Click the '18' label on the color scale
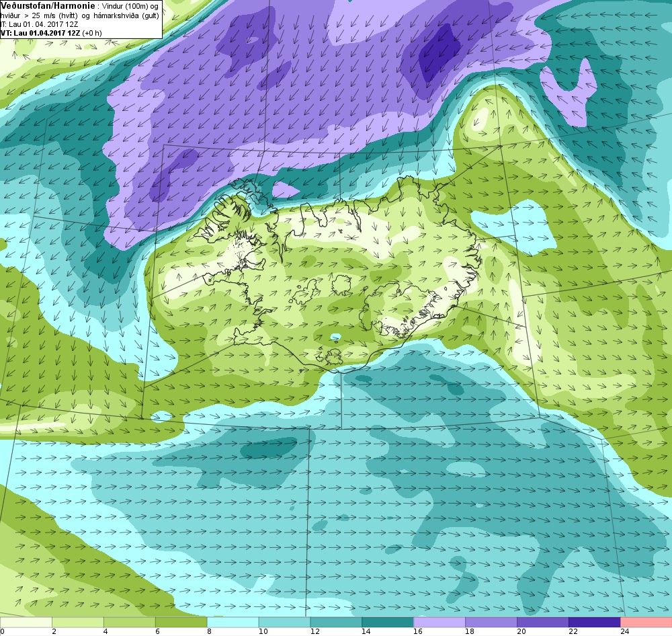 point(470,631)
